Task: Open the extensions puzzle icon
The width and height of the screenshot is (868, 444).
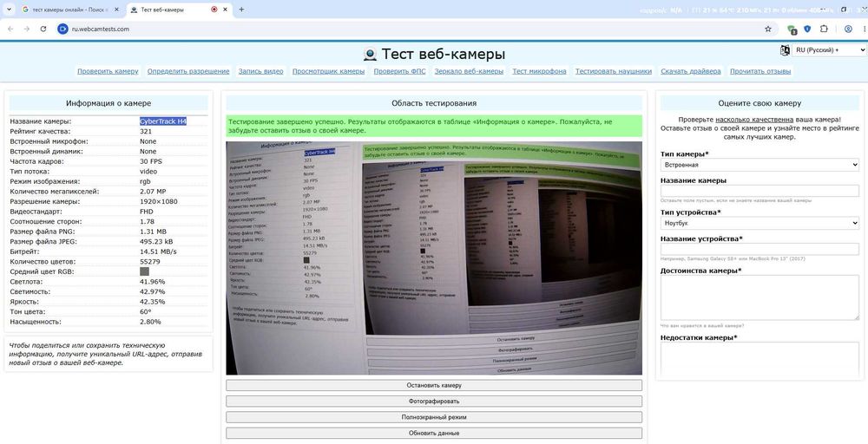Action: [824, 29]
